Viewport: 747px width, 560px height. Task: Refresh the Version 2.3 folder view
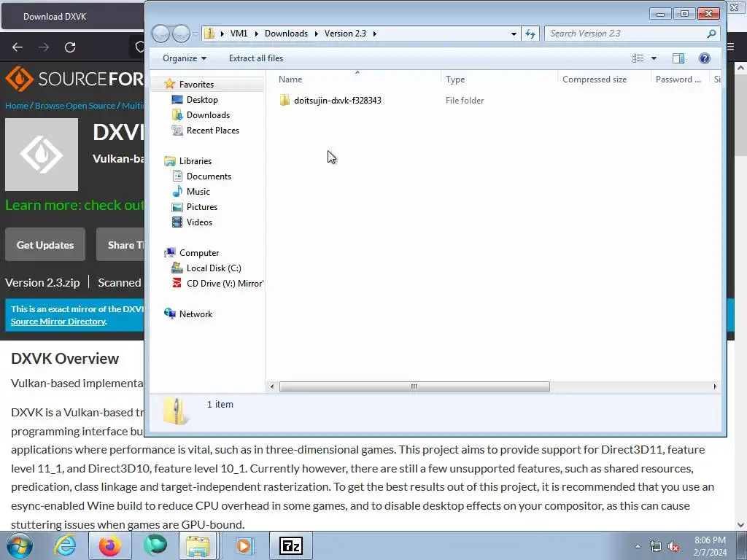(x=530, y=34)
